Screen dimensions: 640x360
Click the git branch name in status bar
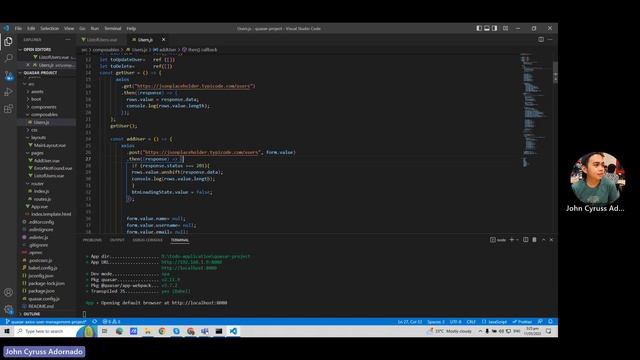(x=46, y=322)
